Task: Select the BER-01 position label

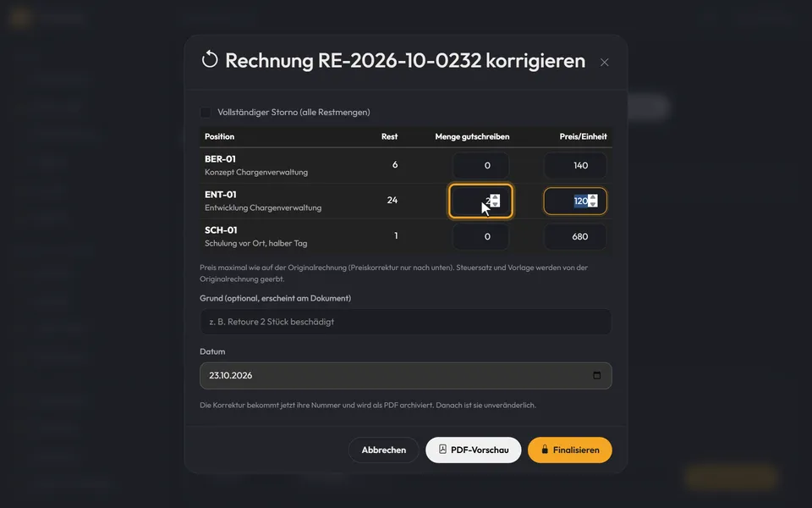Action: [220, 159]
